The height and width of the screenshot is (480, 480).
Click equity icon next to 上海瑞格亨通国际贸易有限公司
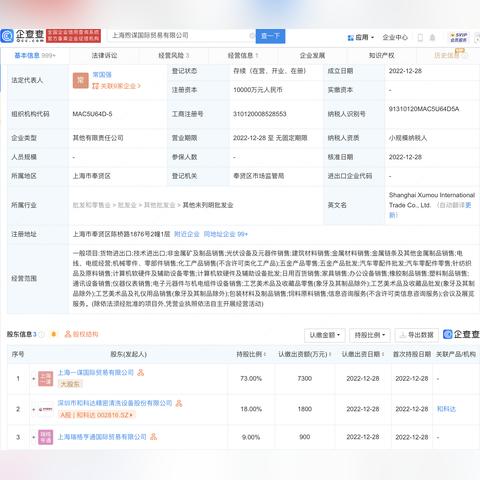pos(153,436)
